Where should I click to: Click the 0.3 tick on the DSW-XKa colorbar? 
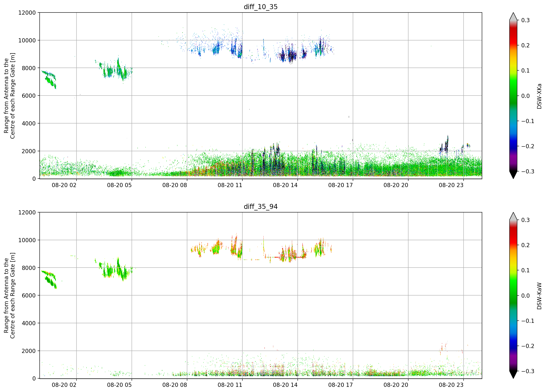(x=526, y=20)
